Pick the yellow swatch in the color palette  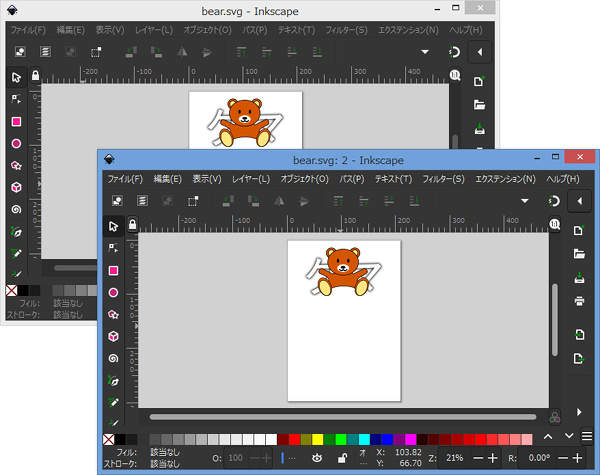click(318, 439)
